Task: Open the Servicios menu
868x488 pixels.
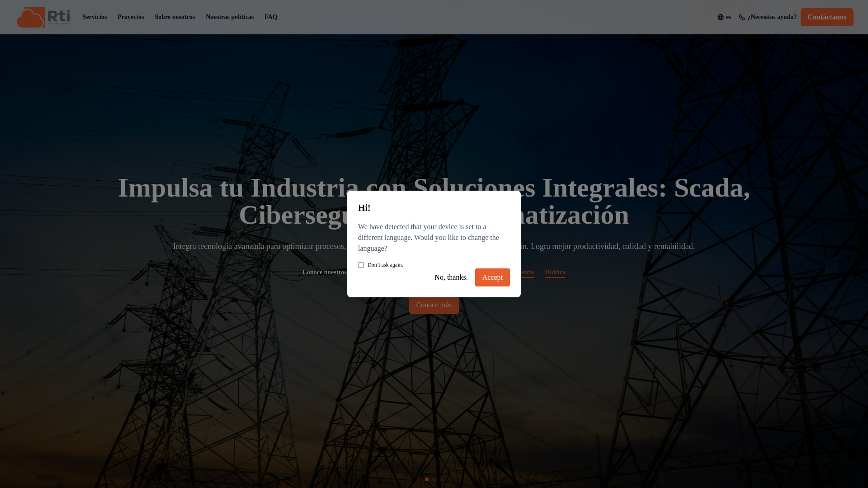Action: pyautogui.click(x=94, y=17)
